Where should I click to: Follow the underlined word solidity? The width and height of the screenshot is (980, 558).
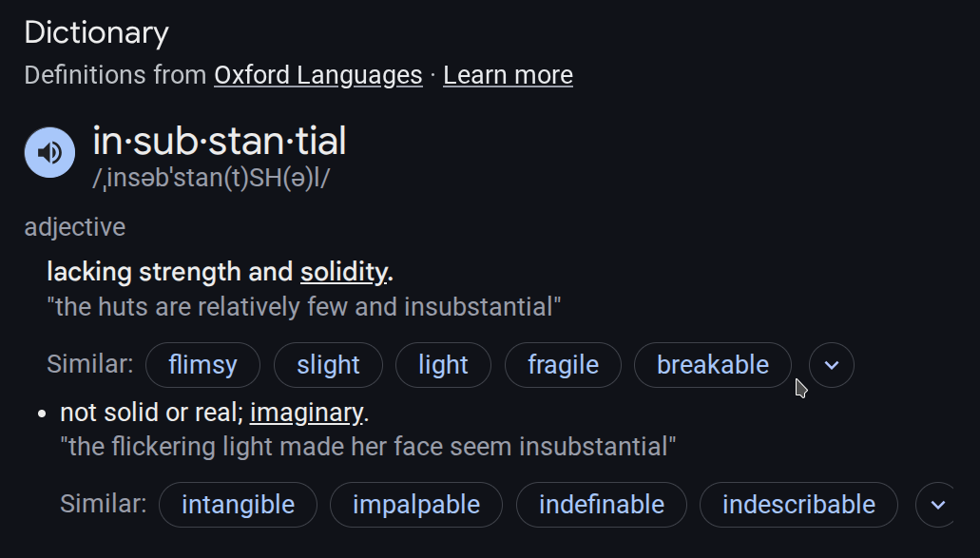(x=343, y=272)
